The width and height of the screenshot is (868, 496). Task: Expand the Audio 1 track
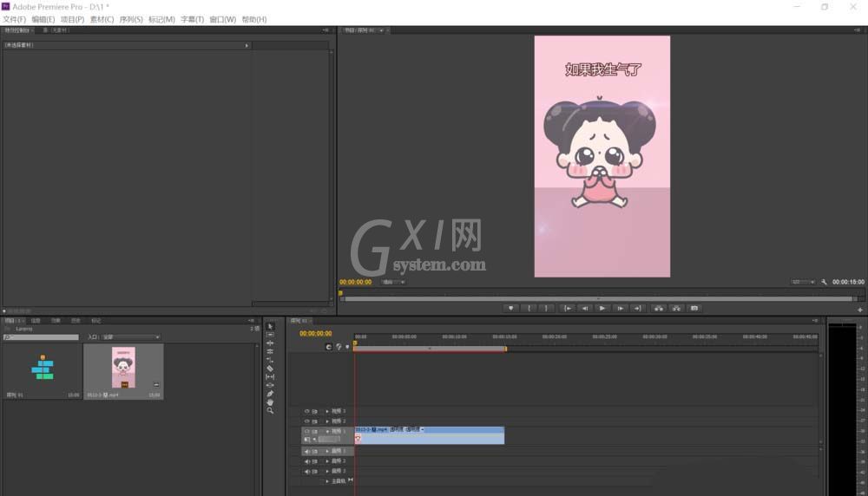point(327,451)
